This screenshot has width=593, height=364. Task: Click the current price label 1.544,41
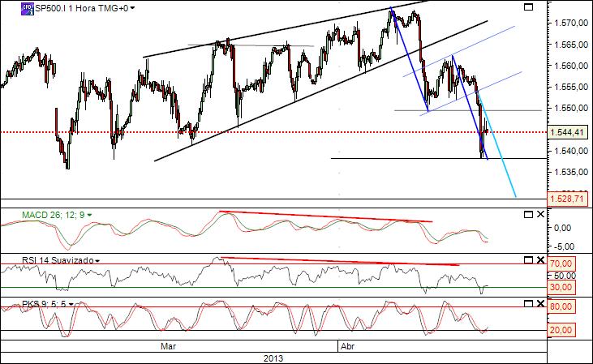[567, 133]
